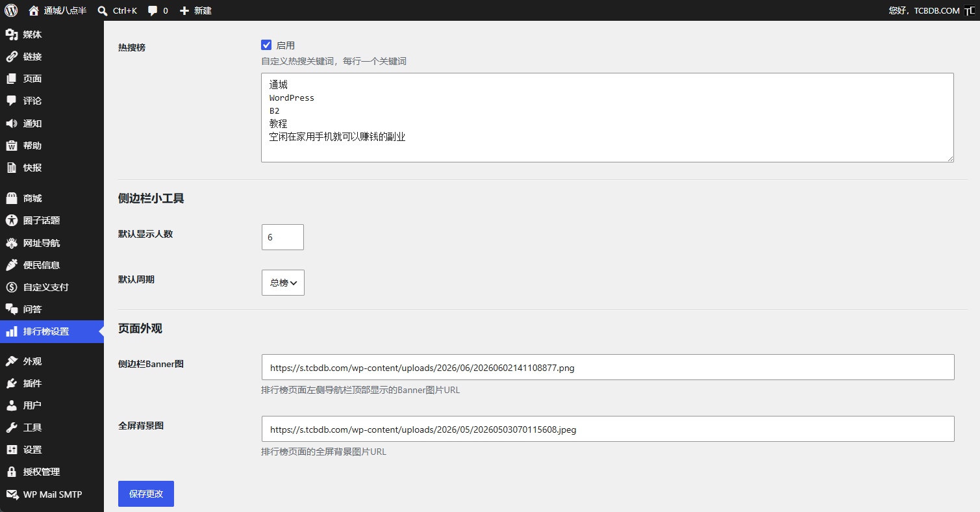Click the WP Mail SMTP envelope icon

coord(12,494)
